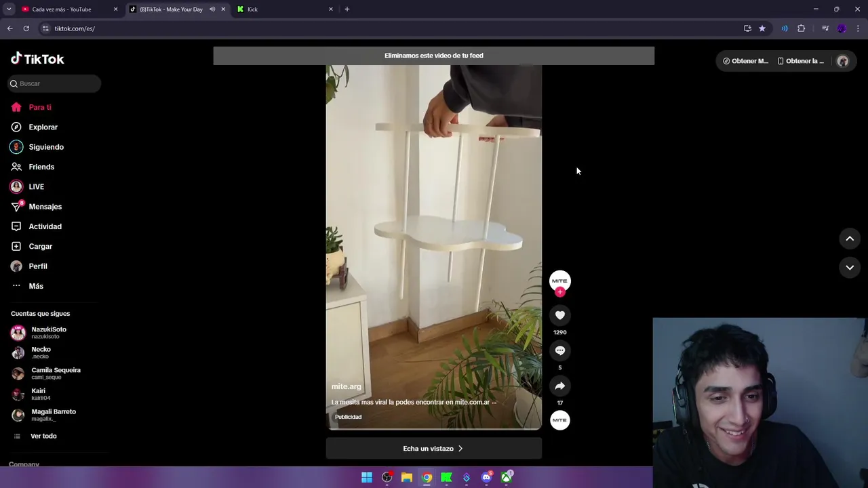Open the Windows Start menu
Screen dimensions: 868x488
tap(367, 477)
